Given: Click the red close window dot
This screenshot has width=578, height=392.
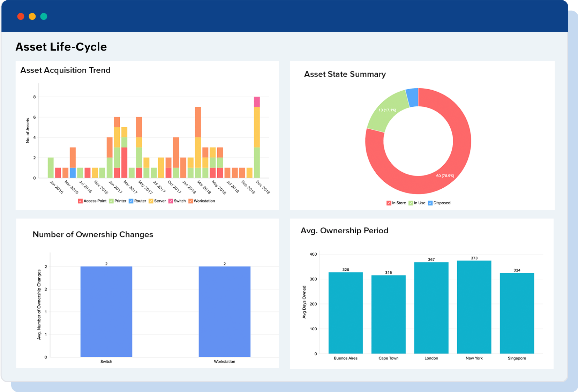Looking at the screenshot, I should click(x=21, y=16).
